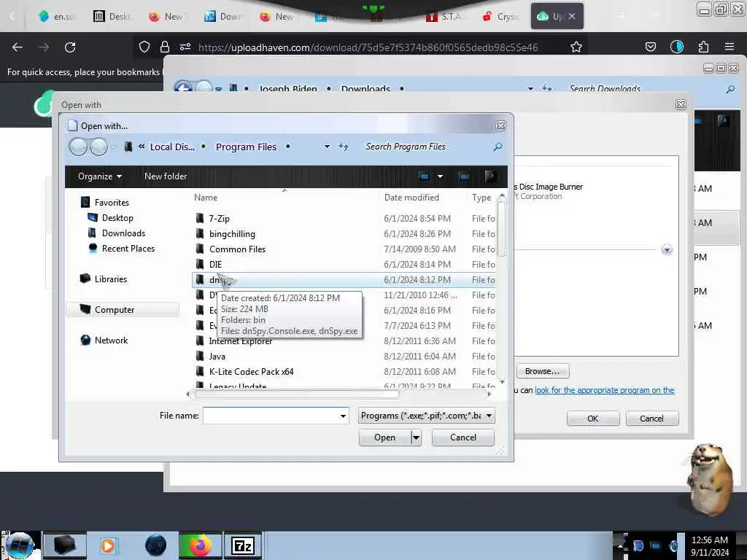Switch to en.so browser tab

(x=57, y=16)
